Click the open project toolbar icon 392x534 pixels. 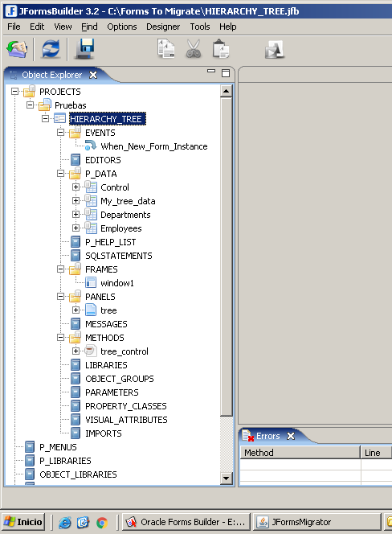(17, 49)
